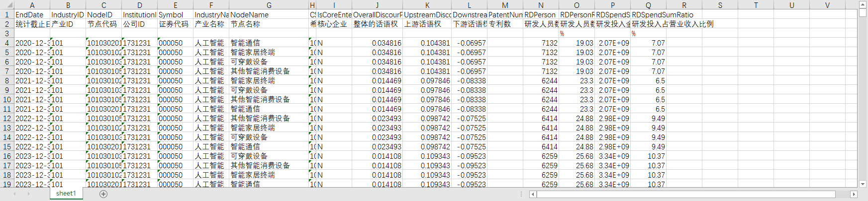Click horizontal scrollbar right arrow

(854, 194)
